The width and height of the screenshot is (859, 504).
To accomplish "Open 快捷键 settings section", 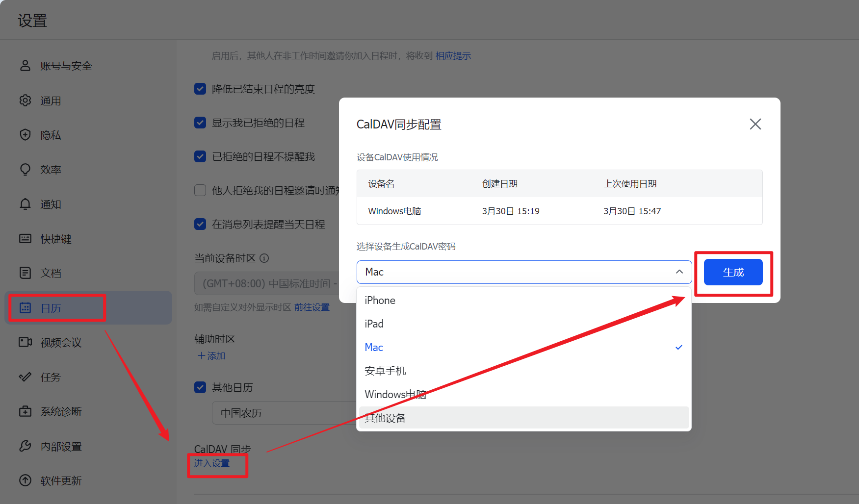I will click(88, 239).
